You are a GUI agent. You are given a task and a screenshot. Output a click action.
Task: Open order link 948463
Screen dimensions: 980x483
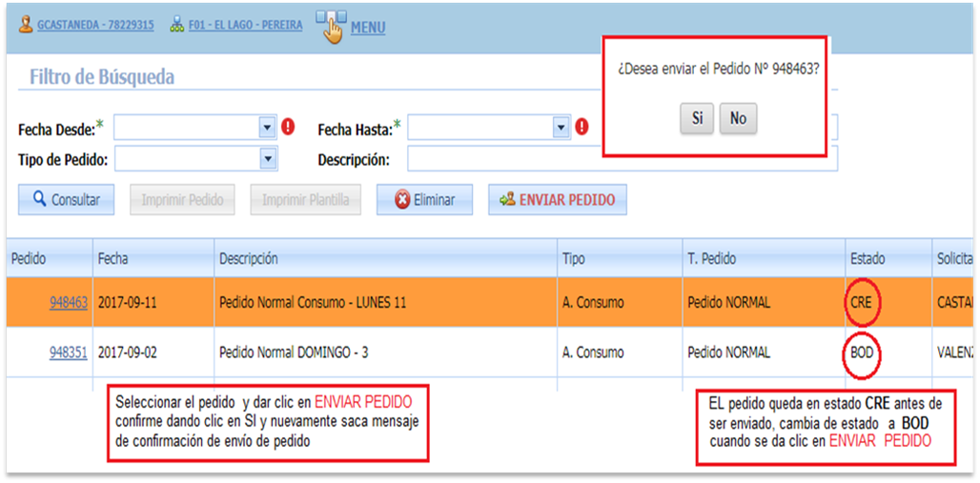click(x=69, y=303)
